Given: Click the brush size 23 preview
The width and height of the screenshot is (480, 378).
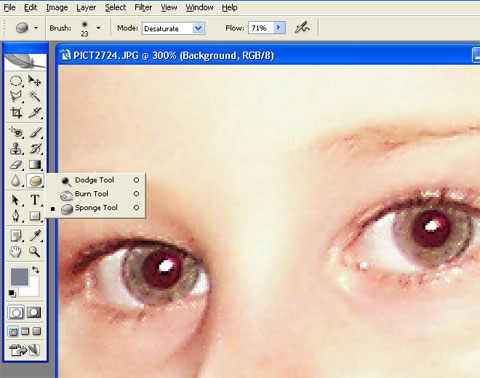Looking at the screenshot, I should 85,28.
